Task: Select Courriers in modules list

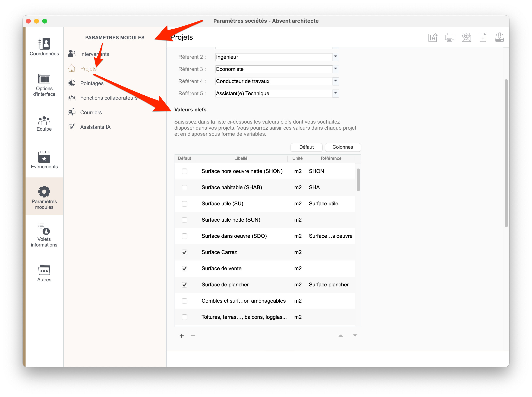Action: [x=91, y=112]
